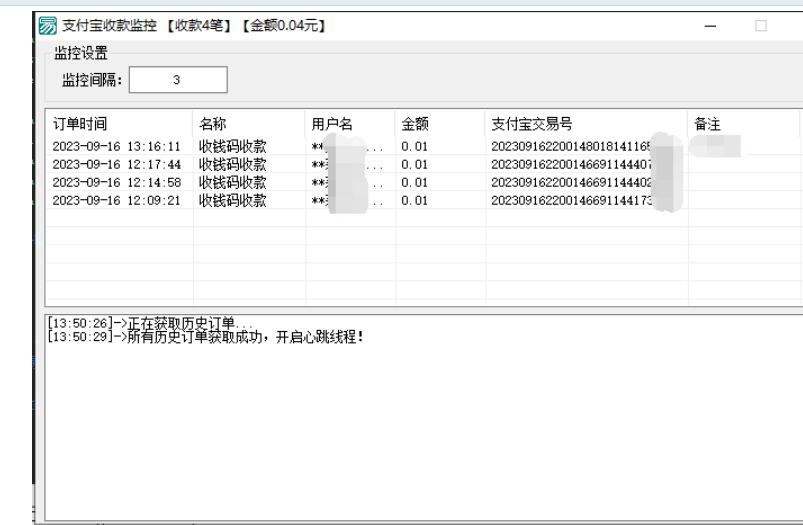This screenshot has height=525, width=803.
Task: Click transaction number in the 12:14:58 row
Action: click(572, 182)
